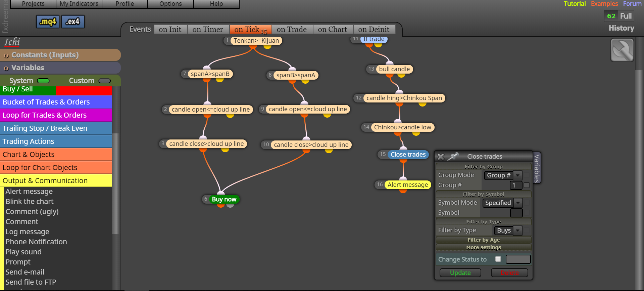644x291 pixels.
Task: Open the Group Mode dropdown
Action: 503,175
